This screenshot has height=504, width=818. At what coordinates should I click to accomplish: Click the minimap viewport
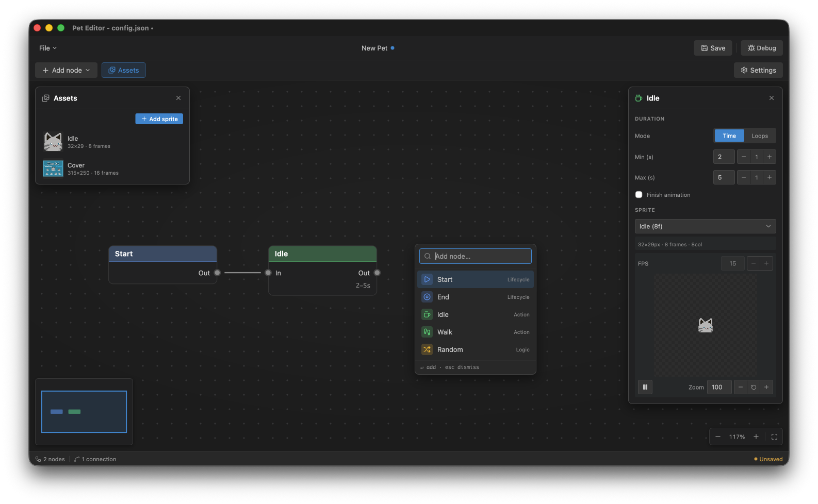point(84,411)
